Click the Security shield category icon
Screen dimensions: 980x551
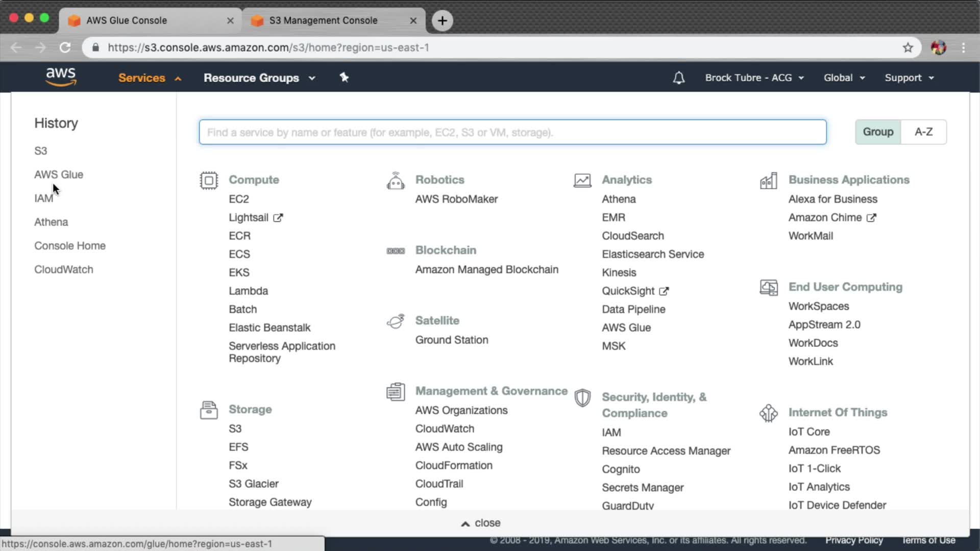(x=582, y=398)
